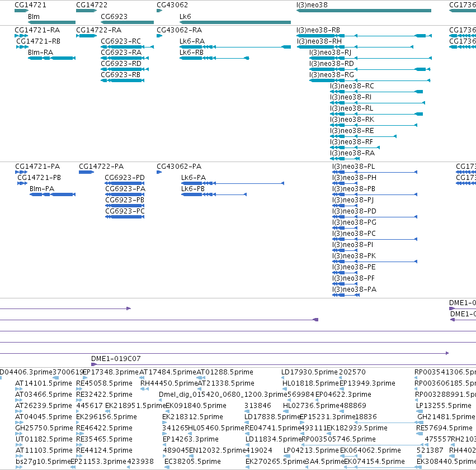Select transcript l(3)neo38-RG

[x=332, y=75]
